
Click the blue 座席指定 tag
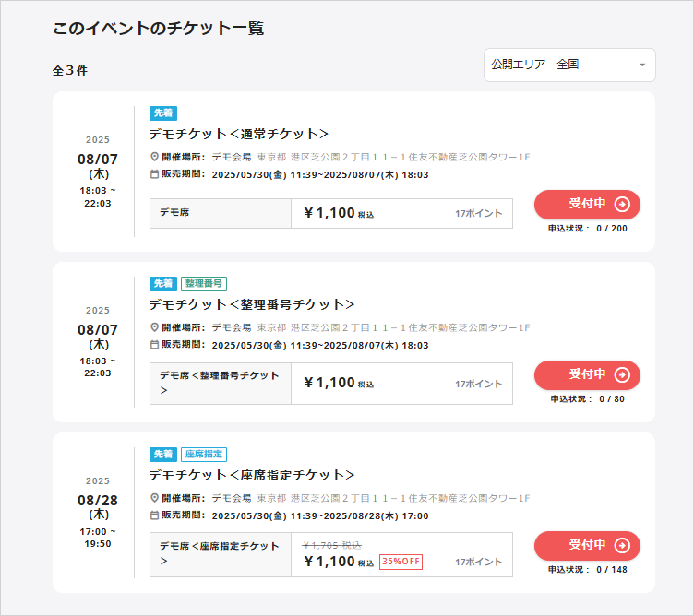[x=203, y=455]
